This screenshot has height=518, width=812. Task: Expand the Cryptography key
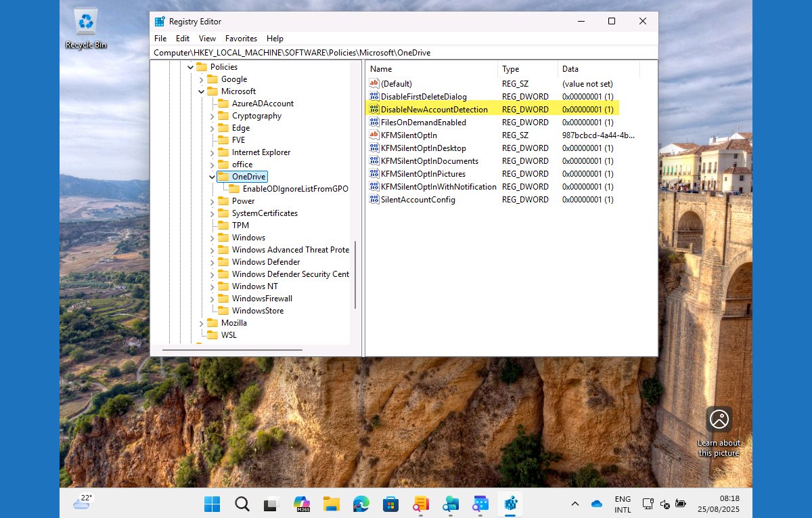[x=212, y=116]
